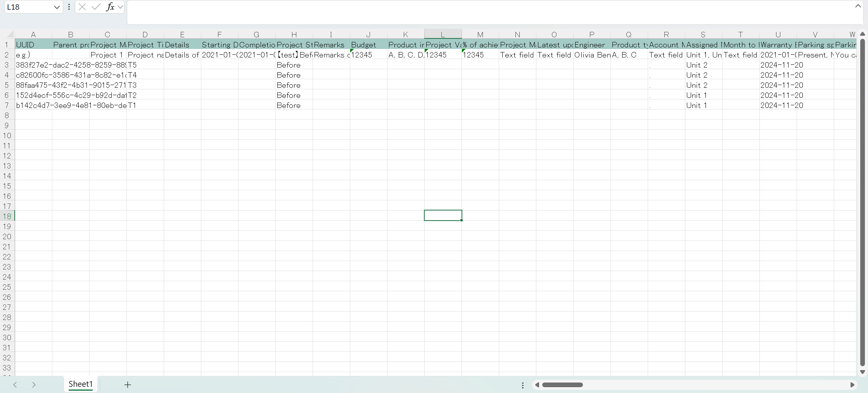Click the Enter checkmark icon in formula bar
Screen dimensions: 868x393
[x=96, y=7]
